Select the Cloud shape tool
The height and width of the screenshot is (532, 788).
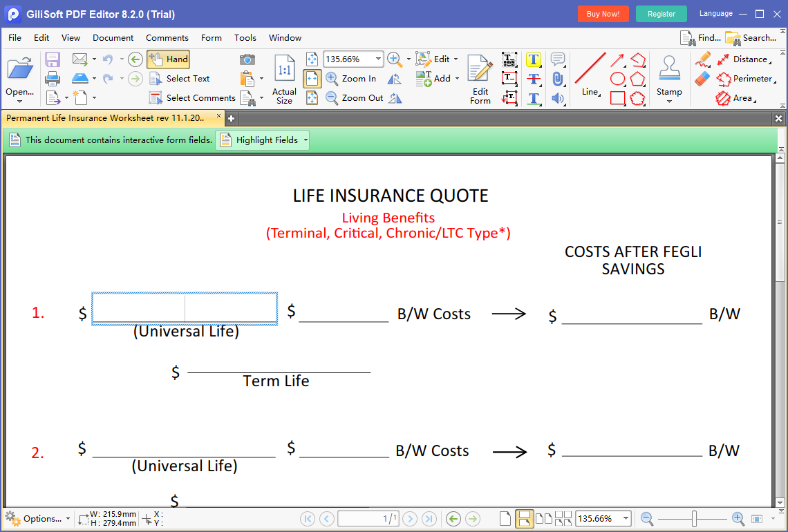click(x=637, y=98)
